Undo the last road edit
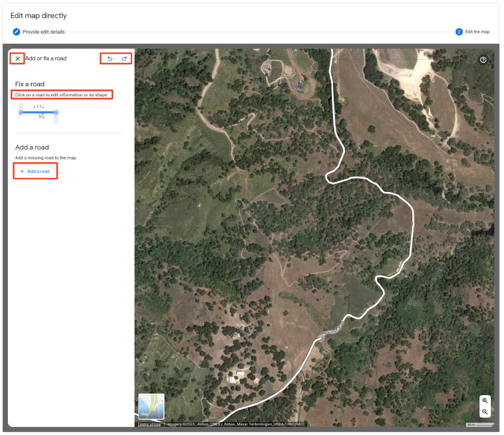504x435 pixels. pos(110,59)
